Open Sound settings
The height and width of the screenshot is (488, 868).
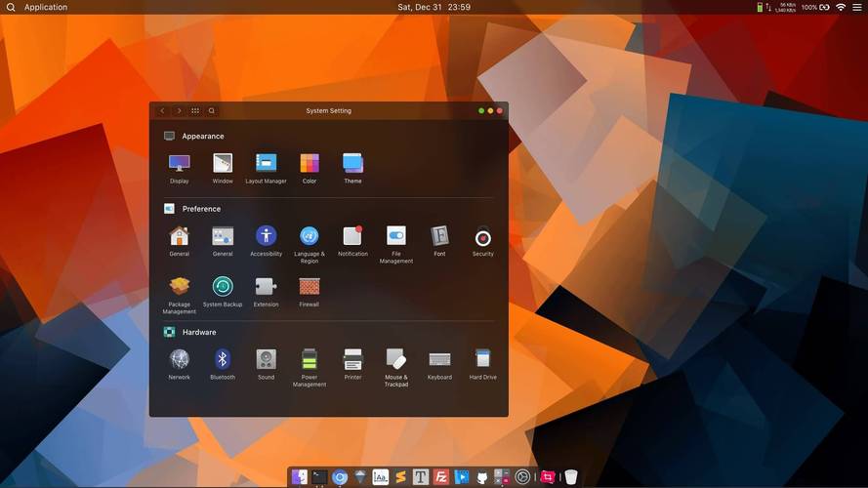pos(266,365)
